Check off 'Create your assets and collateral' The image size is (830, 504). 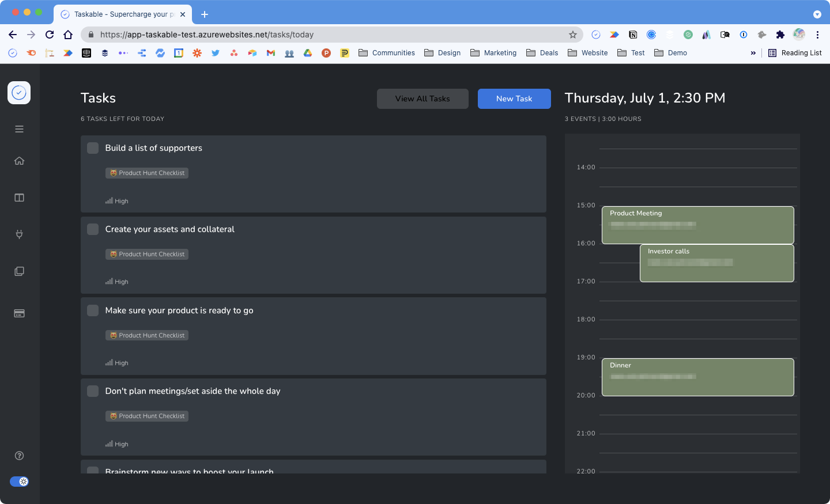pyautogui.click(x=93, y=229)
